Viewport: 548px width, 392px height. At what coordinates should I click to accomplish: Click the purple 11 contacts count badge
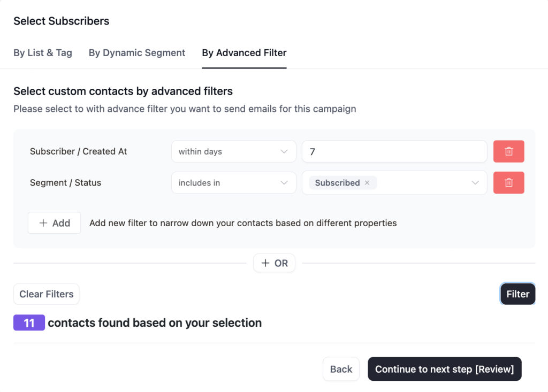29,323
